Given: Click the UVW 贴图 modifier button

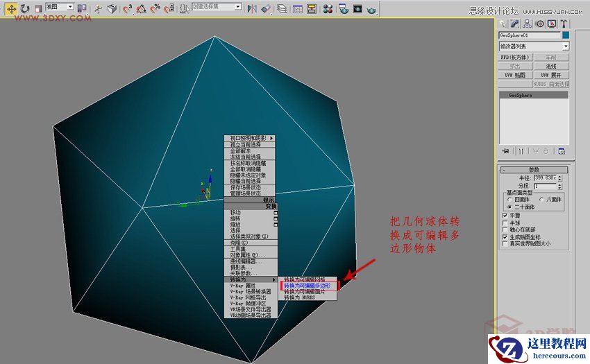Looking at the screenshot, I should (516, 75).
